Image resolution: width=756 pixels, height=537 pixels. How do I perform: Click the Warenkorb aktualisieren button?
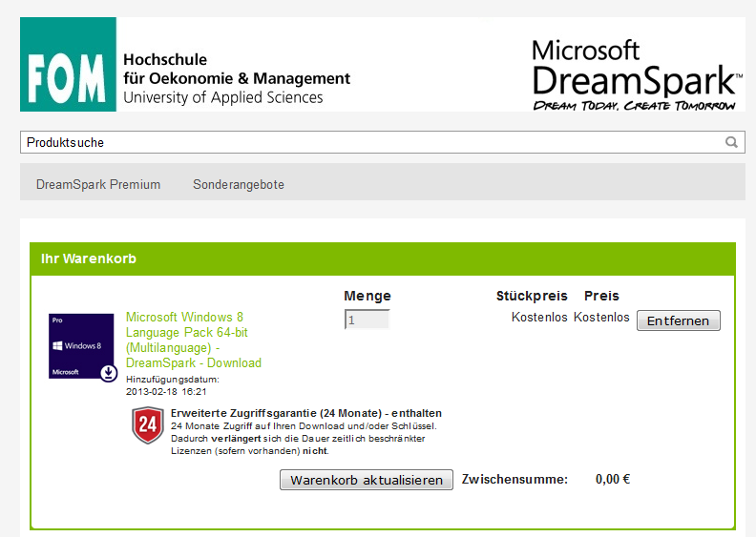coord(367,480)
